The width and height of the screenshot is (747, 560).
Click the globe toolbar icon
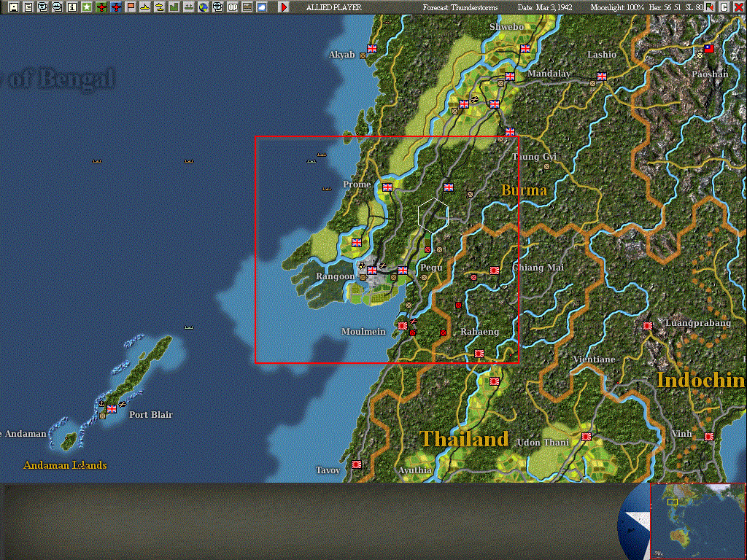coord(204,7)
